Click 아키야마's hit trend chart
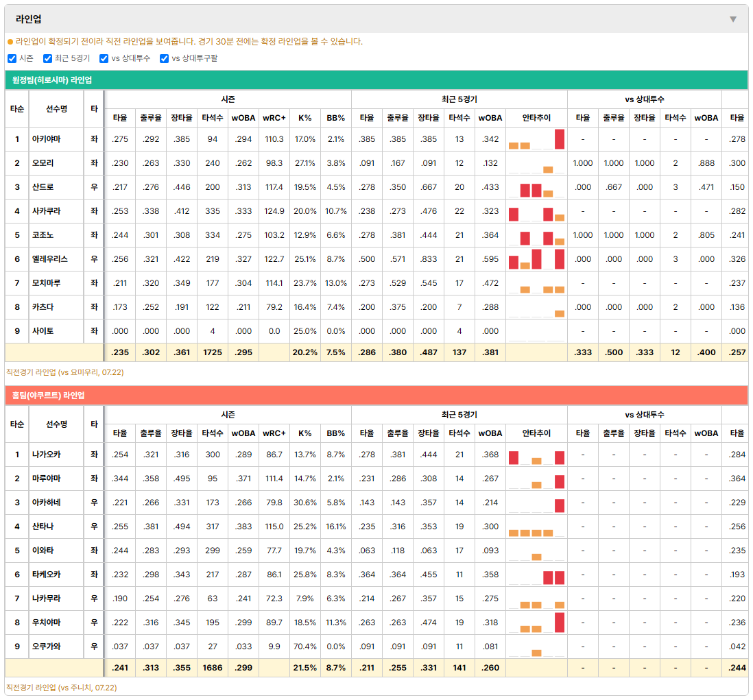 pyautogui.click(x=536, y=139)
